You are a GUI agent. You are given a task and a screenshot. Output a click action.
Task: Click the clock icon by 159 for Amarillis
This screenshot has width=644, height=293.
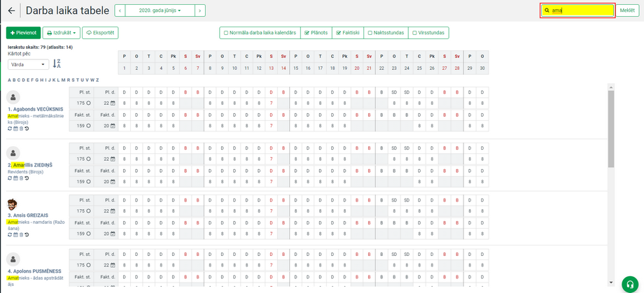click(x=88, y=181)
